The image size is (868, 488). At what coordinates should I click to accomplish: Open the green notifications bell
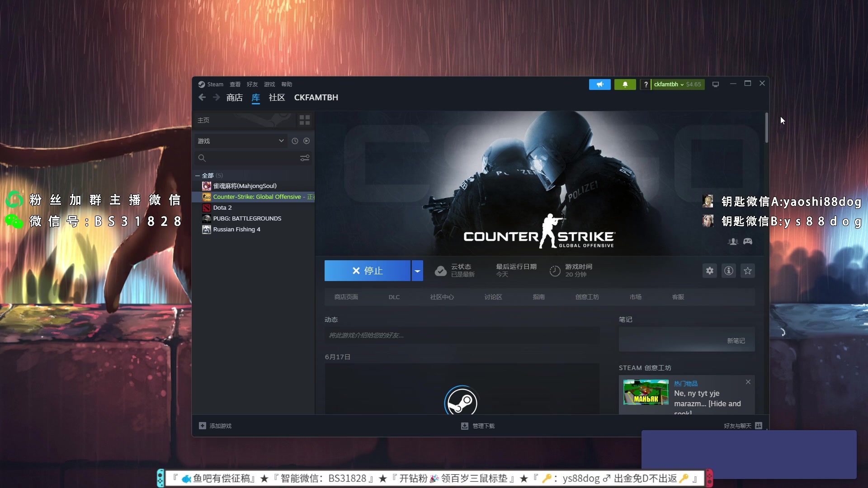(625, 84)
